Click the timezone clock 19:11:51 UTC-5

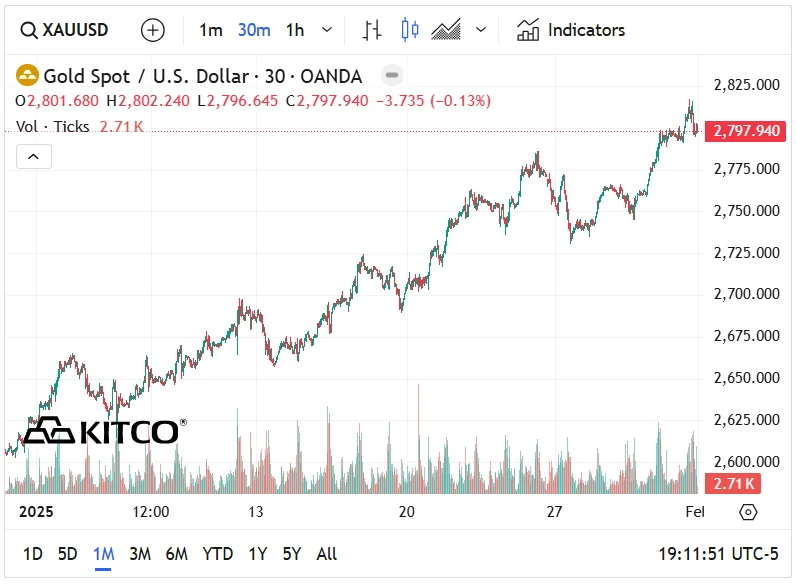click(x=718, y=554)
